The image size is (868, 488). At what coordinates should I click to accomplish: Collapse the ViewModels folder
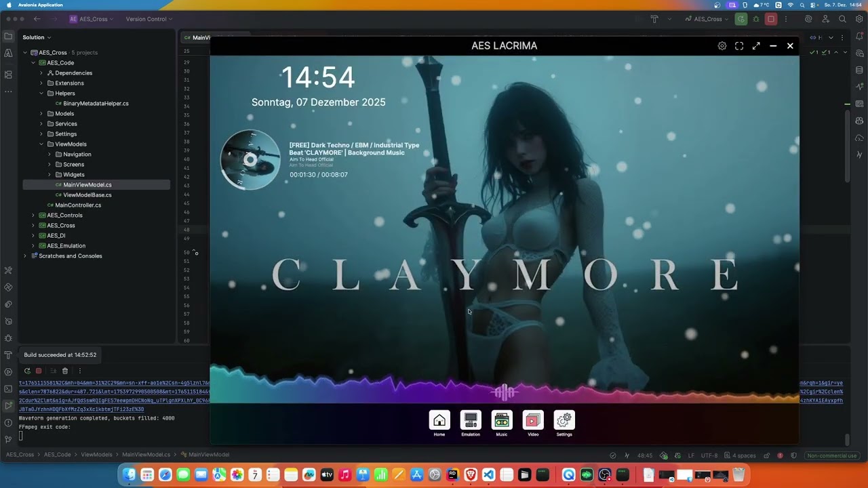coord(41,144)
